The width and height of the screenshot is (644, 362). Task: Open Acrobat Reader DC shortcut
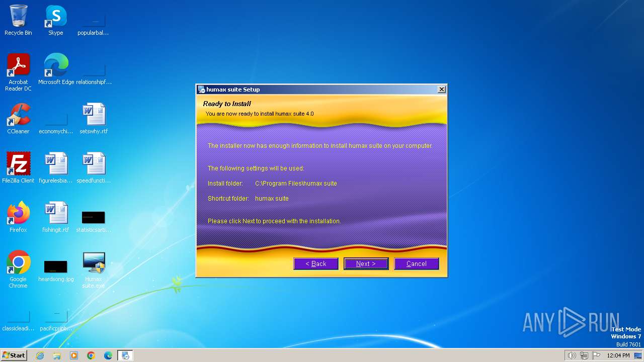coord(18,72)
